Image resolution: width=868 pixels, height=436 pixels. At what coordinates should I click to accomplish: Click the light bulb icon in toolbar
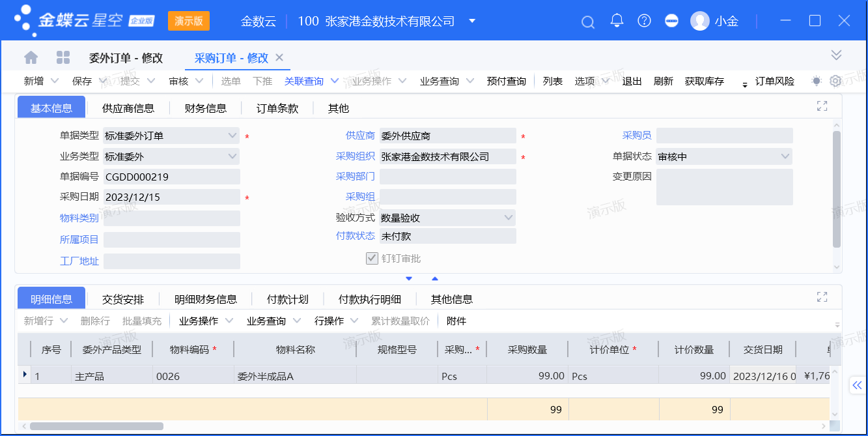[x=817, y=81]
